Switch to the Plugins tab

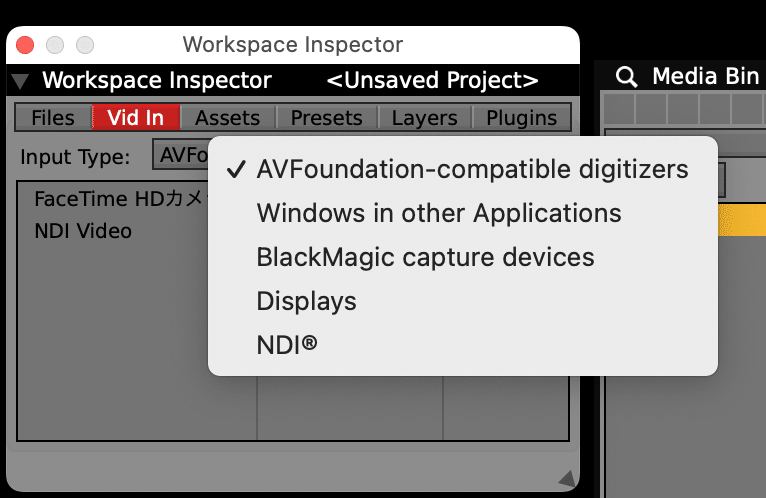click(521, 118)
